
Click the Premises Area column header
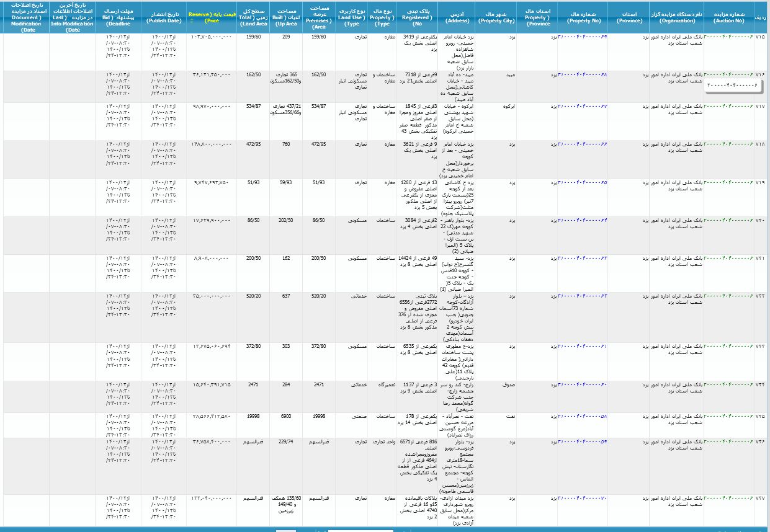(x=320, y=17)
